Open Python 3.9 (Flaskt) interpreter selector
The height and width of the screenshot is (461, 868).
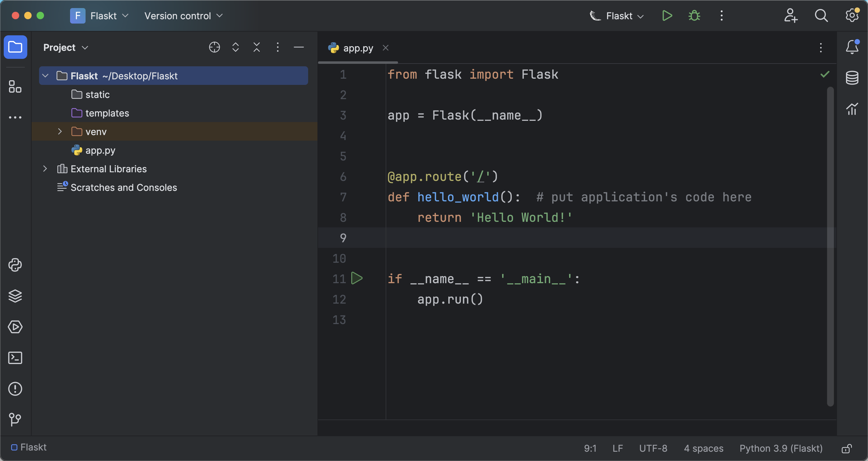(x=781, y=448)
